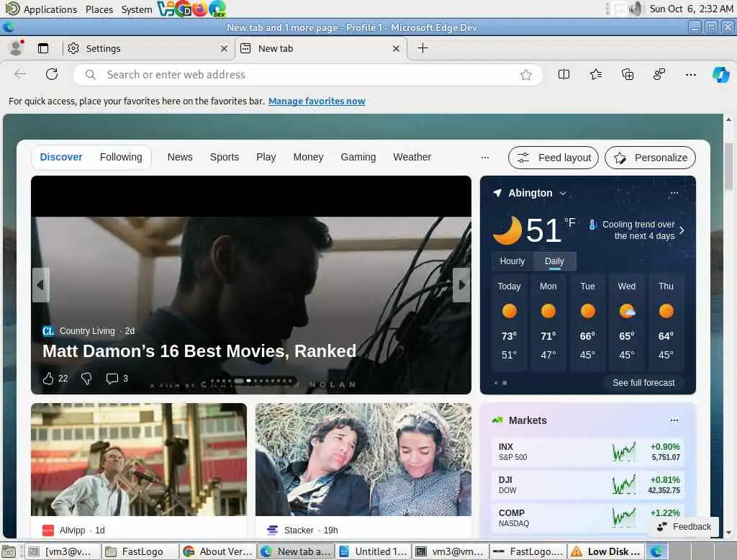
Task: Open the News feed tab
Action: pos(180,157)
